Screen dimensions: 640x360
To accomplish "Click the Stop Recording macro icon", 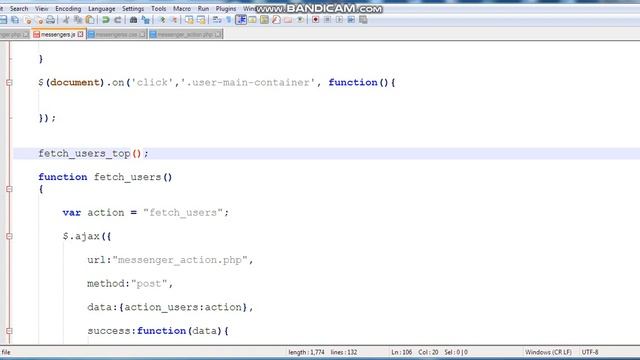I will coord(327,20).
